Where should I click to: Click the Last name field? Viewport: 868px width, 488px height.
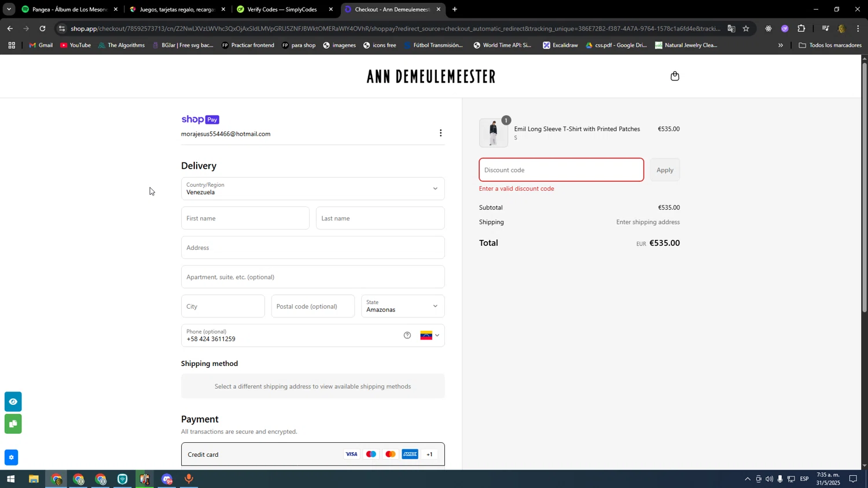click(380, 218)
